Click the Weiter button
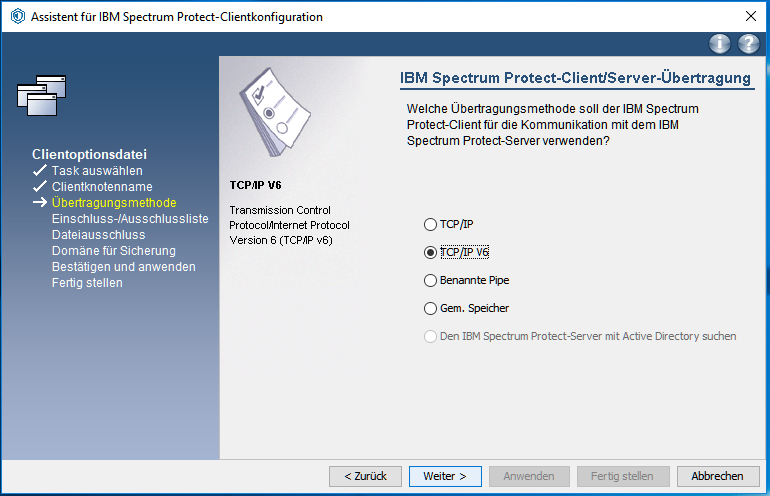This screenshot has width=770, height=496. point(445,476)
